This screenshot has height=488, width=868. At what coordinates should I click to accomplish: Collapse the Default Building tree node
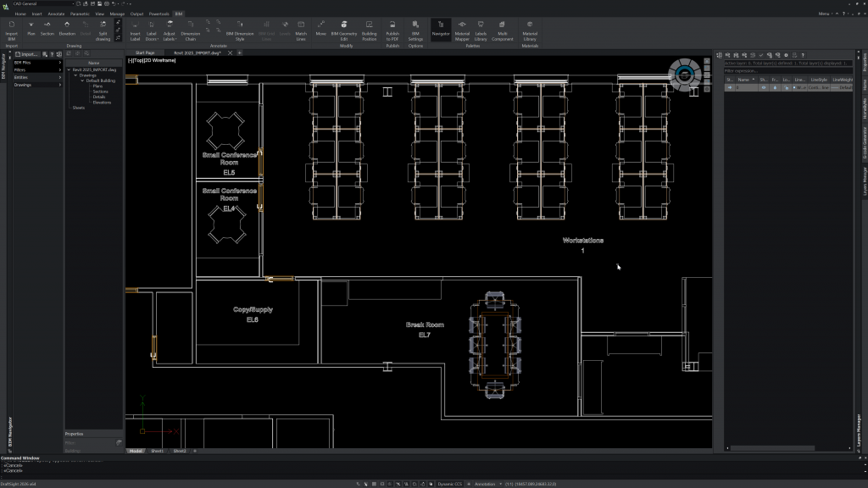[83, 80]
